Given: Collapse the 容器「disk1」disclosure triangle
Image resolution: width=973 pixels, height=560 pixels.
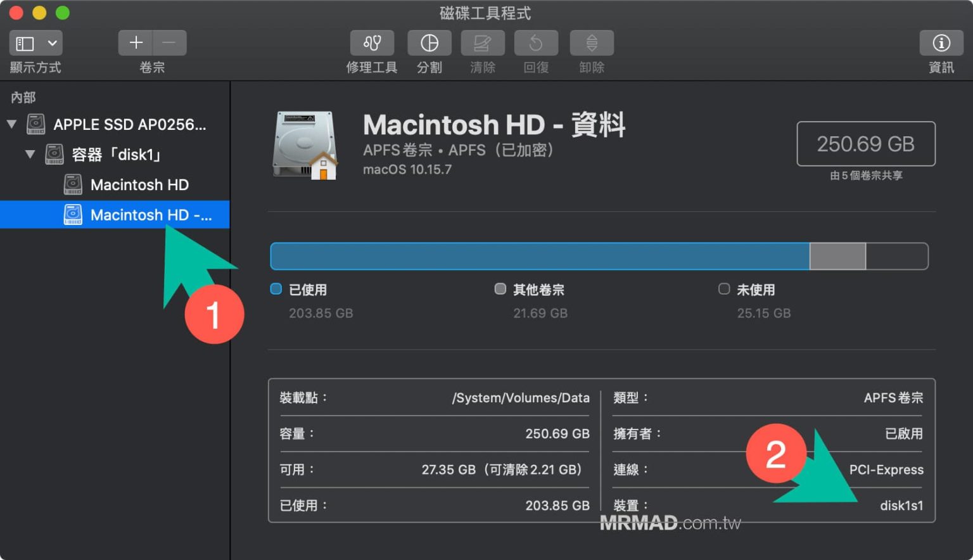Looking at the screenshot, I should tap(29, 154).
